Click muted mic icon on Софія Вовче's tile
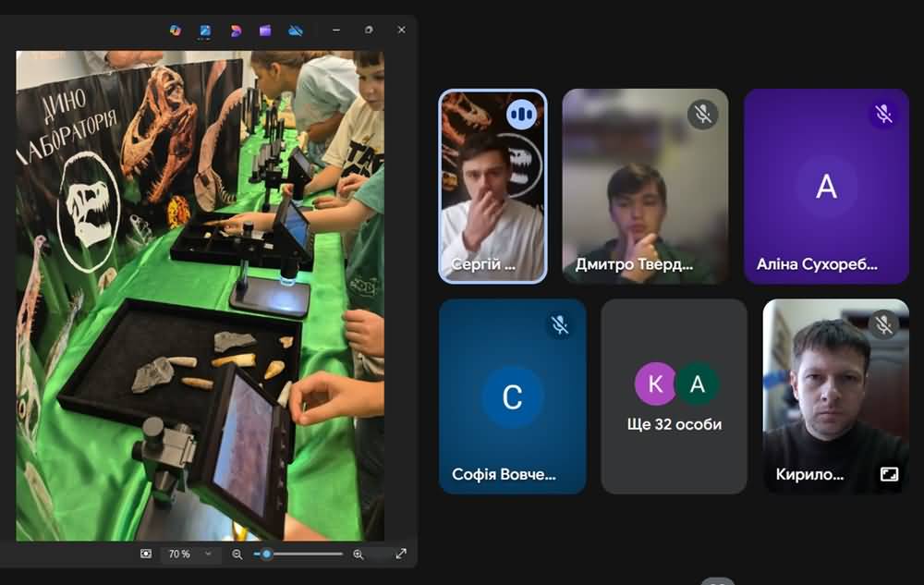 (x=559, y=324)
